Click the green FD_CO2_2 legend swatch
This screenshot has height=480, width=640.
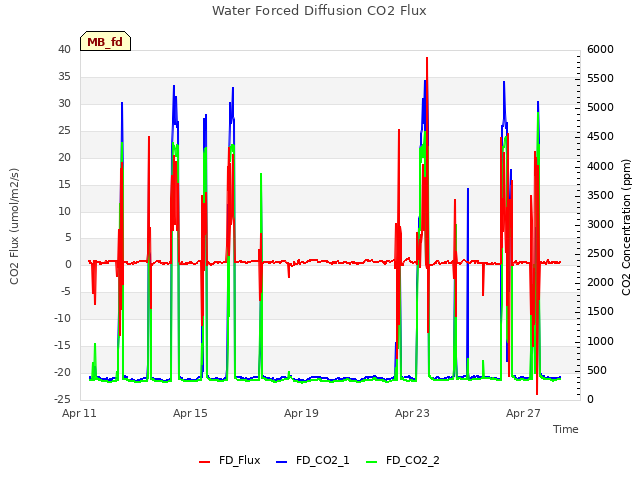click(371, 462)
